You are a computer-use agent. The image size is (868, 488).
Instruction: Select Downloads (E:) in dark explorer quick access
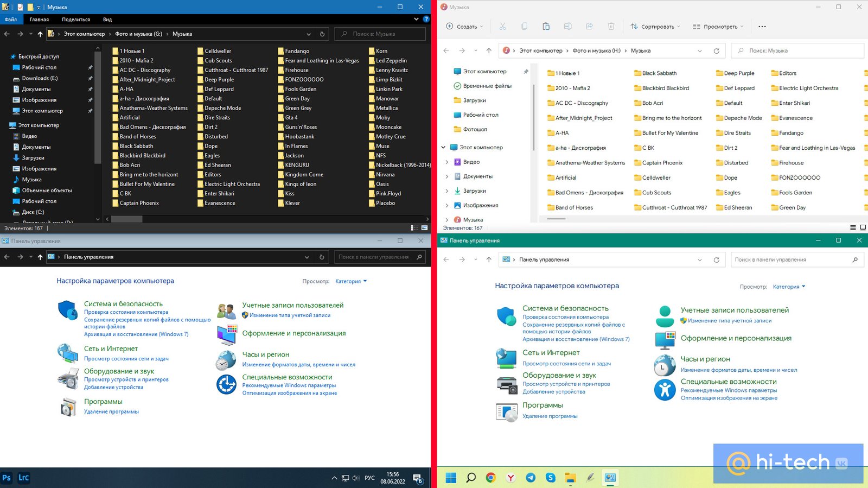coord(40,78)
